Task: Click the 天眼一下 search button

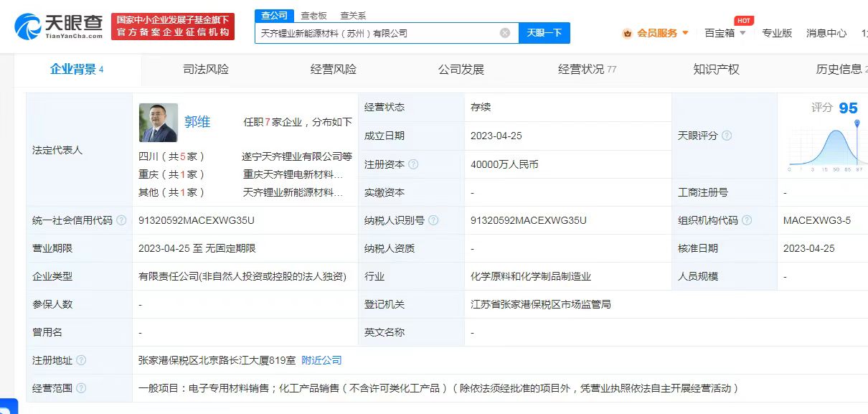Action: click(x=544, y=33)
